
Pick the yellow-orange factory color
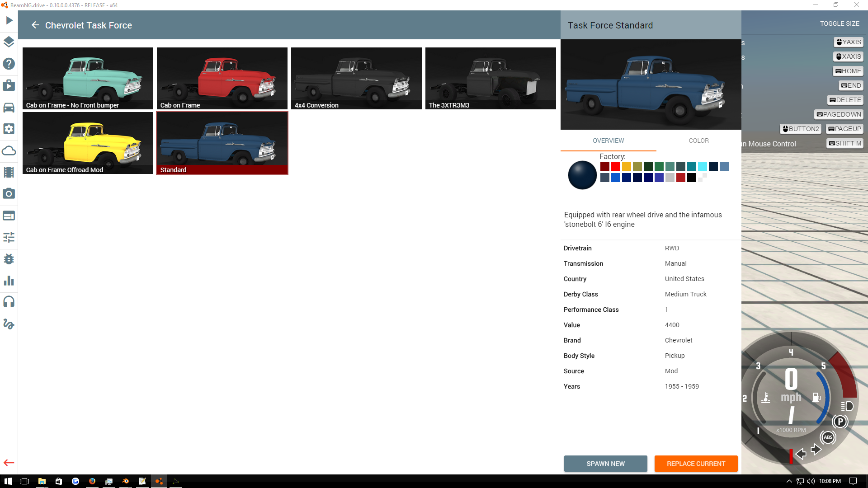coord(627,166)
